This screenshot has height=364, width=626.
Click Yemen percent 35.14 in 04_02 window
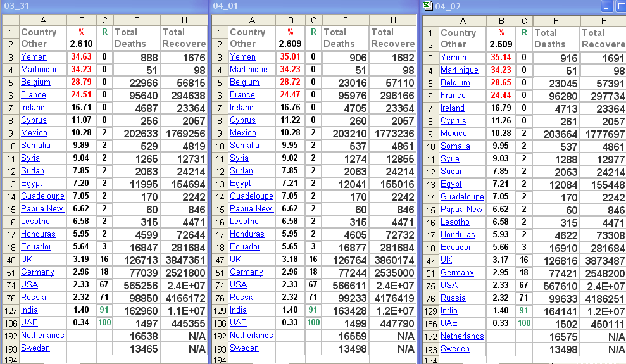pyautogui.click(x=501, y=57)
